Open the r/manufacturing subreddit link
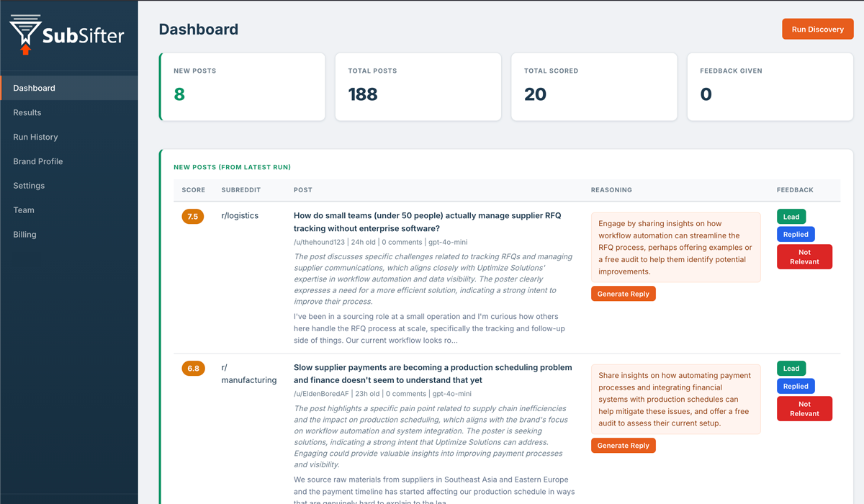 point(248,374)
